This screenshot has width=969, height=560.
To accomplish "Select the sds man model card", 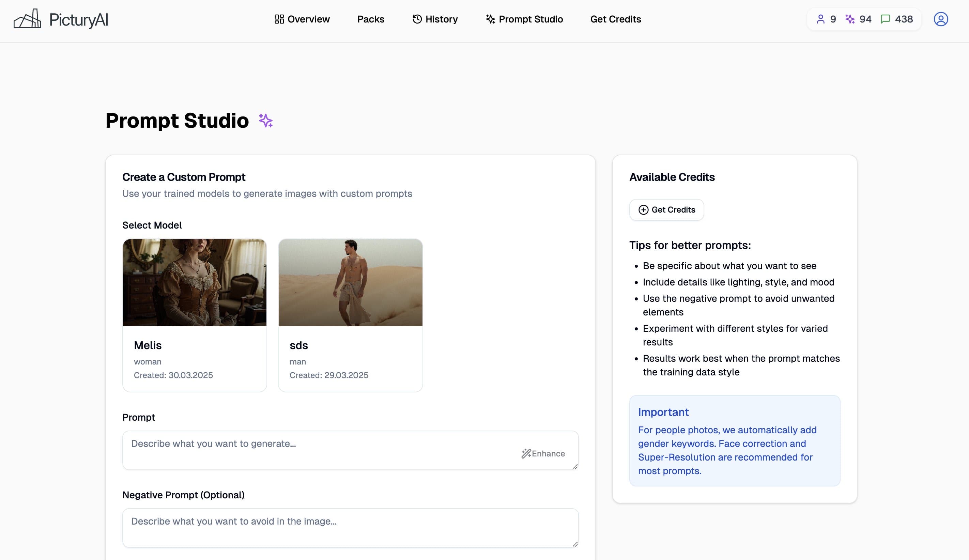I will [x=350, y=315].
